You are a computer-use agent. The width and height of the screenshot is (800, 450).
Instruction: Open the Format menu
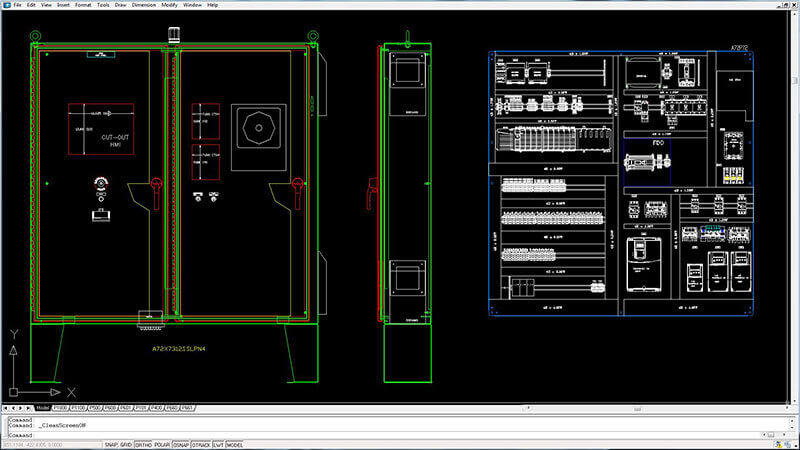pyautogui.click(x=83, y=5)
